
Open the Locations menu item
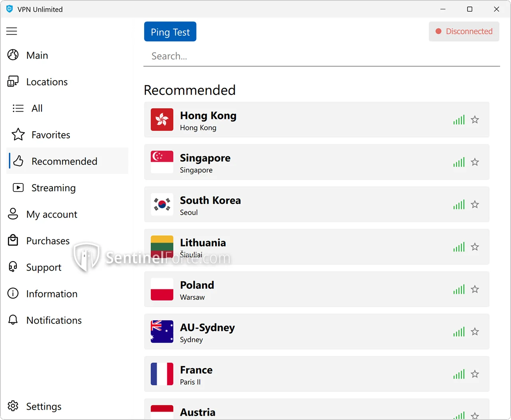pyautogui.click(x=67, y=82)
